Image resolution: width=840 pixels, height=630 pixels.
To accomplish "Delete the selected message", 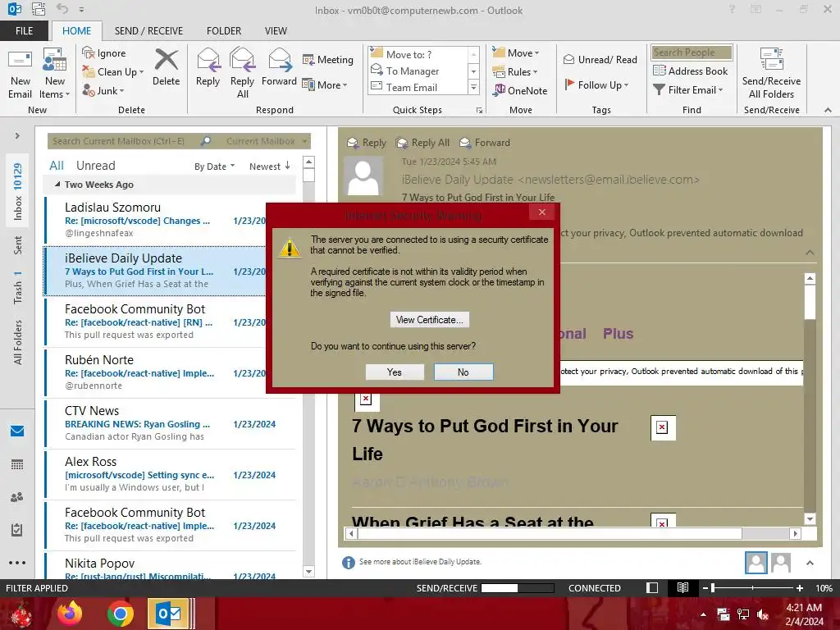I will [166, 68].
